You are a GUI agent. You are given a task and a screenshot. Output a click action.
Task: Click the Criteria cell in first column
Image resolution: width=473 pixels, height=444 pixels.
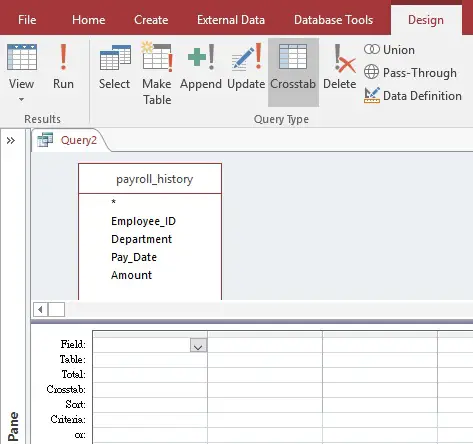(x=150, y=420)
